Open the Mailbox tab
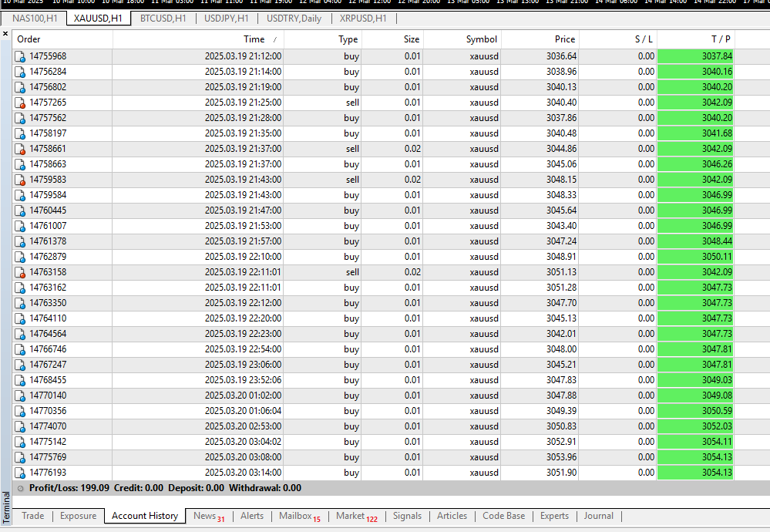770x532 pixels. point(300,516)
